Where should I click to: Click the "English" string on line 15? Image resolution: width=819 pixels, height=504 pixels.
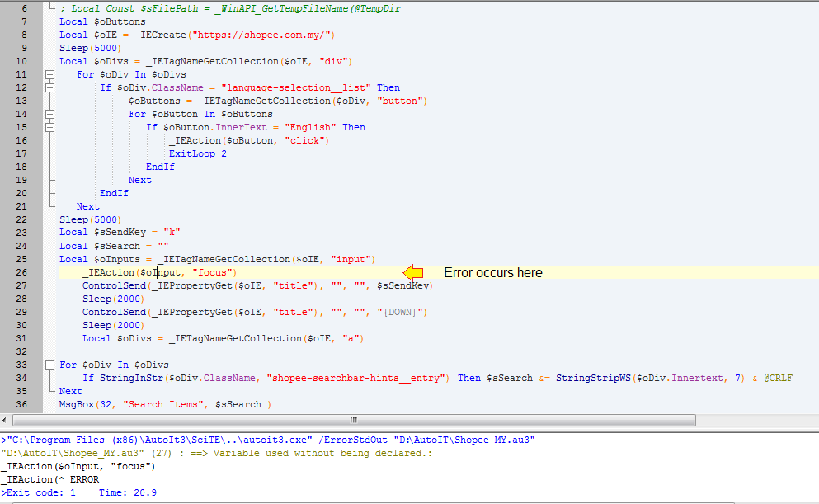click(x=310, y=127)
